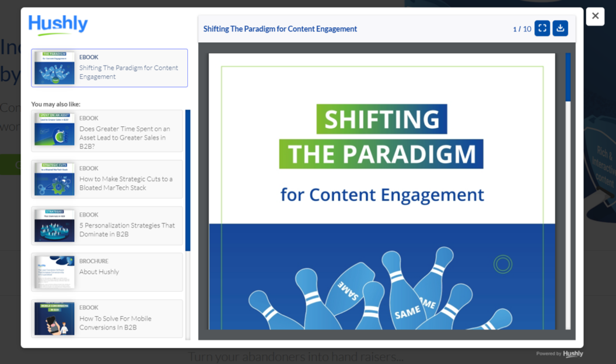Open '5 Personalization Strategies That Dominate in B2B'
The image size is (616, 364).
[127, 230]
